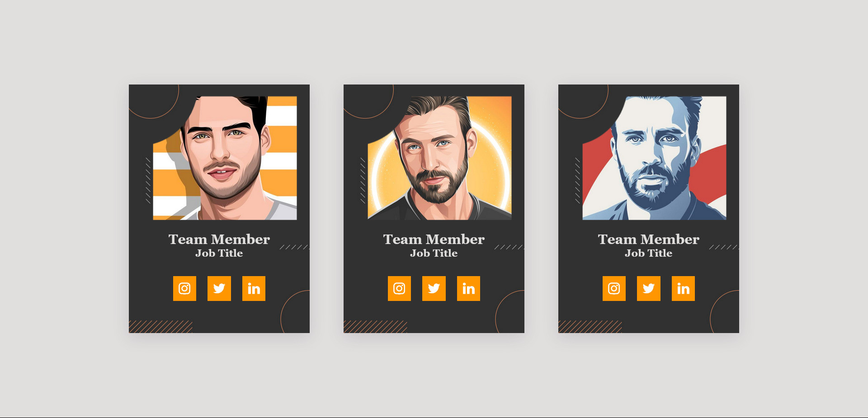Image resolution: width=868 pixels, height=418 pixels.
Task: Click the hatched stripe decoration on the first card
Action: click(160, 327)
